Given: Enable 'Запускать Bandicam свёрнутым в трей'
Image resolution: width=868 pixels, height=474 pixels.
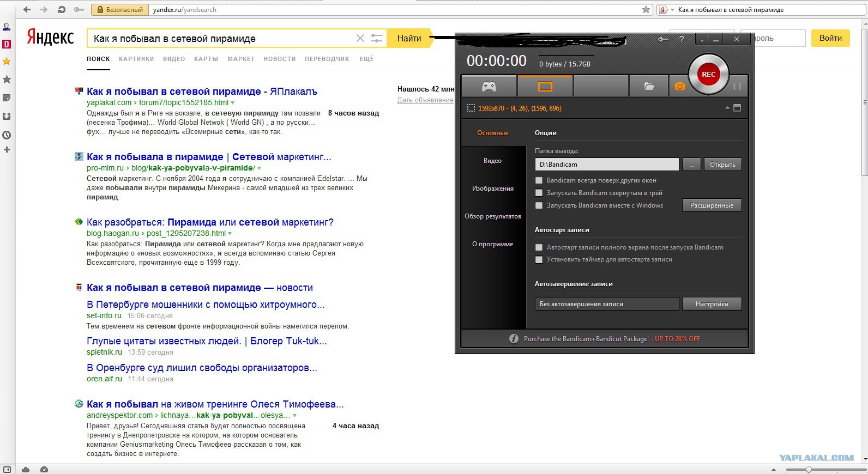Looking at the screenshot, I should coord(539,193).
